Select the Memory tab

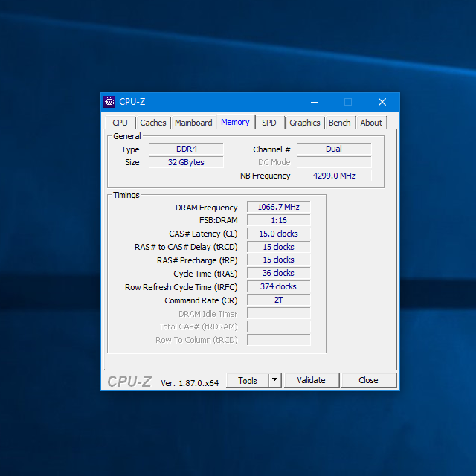235,122
